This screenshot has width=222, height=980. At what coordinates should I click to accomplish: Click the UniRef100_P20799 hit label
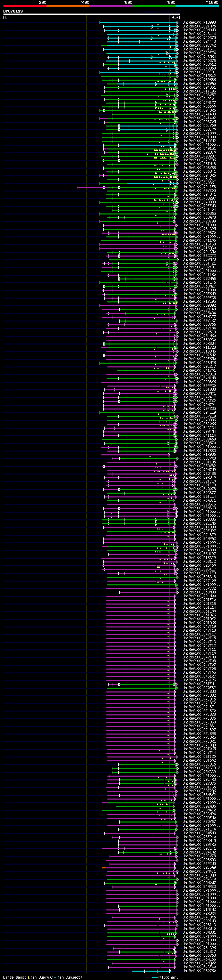pos(199,221)
